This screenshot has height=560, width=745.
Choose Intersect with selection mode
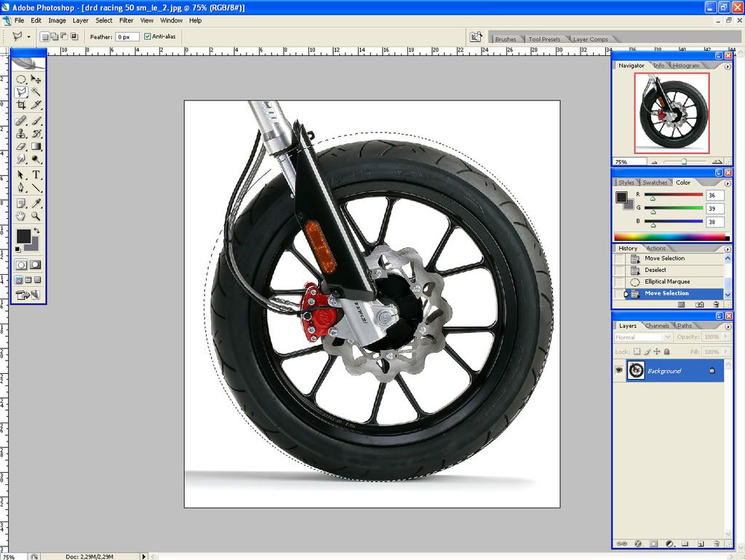pyautogui.click(x=75, y=36)
